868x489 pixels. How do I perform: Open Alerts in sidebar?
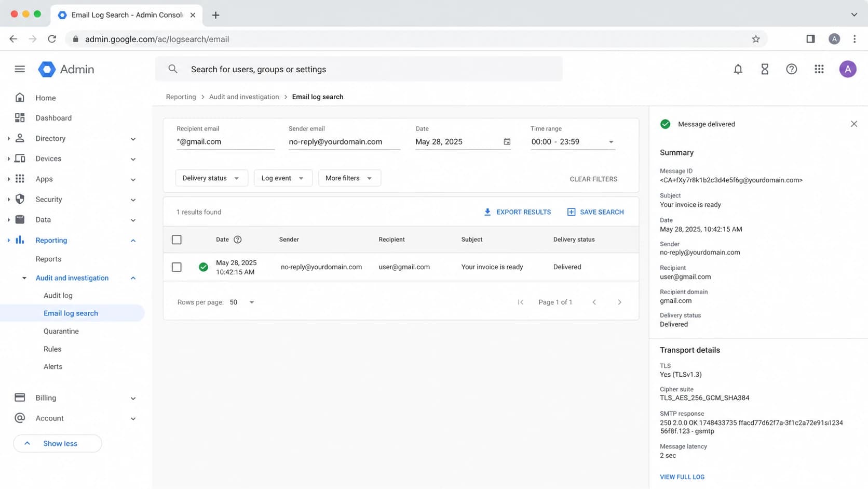[53, 366]
